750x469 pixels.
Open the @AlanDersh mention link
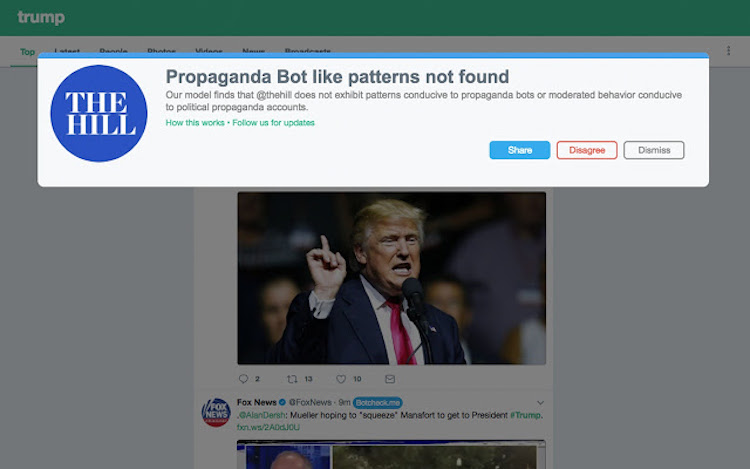tap(262, 415)
